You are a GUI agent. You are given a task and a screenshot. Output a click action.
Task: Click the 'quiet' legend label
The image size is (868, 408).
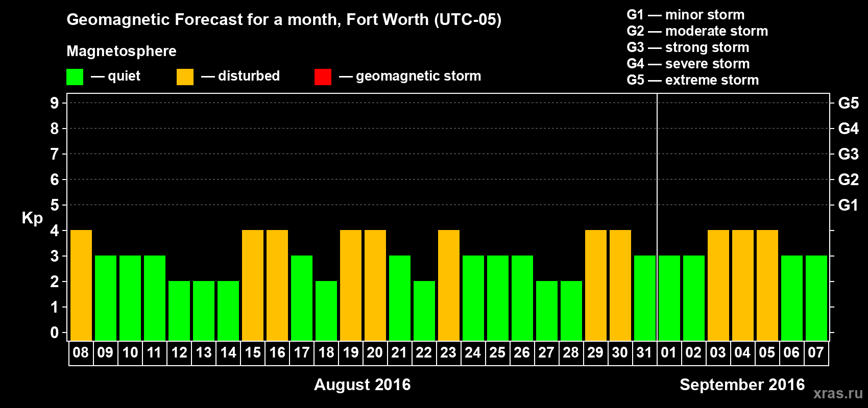pos(124,76)
